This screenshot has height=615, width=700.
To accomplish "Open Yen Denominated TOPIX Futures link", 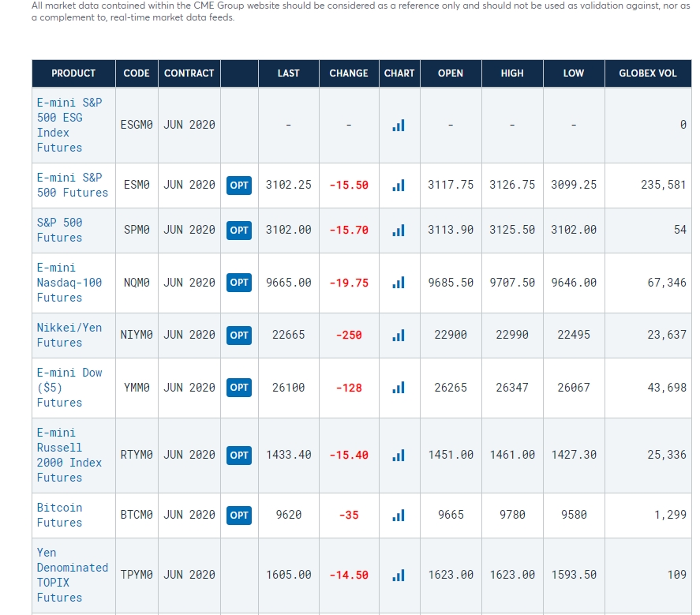I will click(x=73, y=575).
